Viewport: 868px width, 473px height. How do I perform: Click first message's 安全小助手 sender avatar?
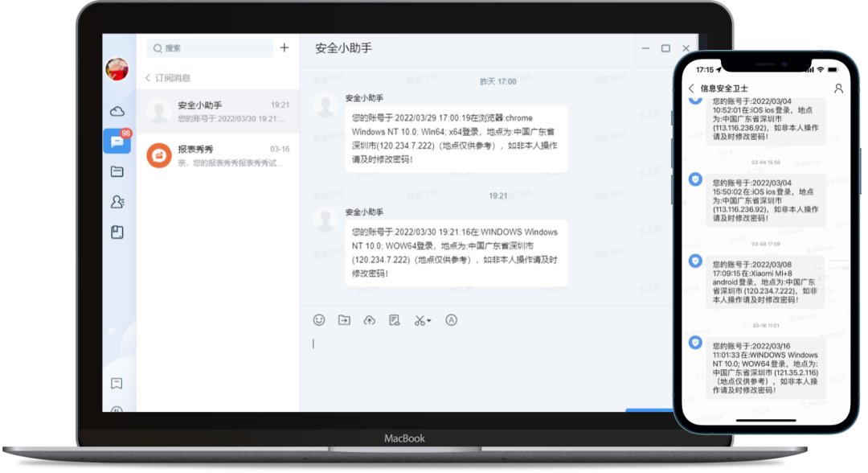325,105
